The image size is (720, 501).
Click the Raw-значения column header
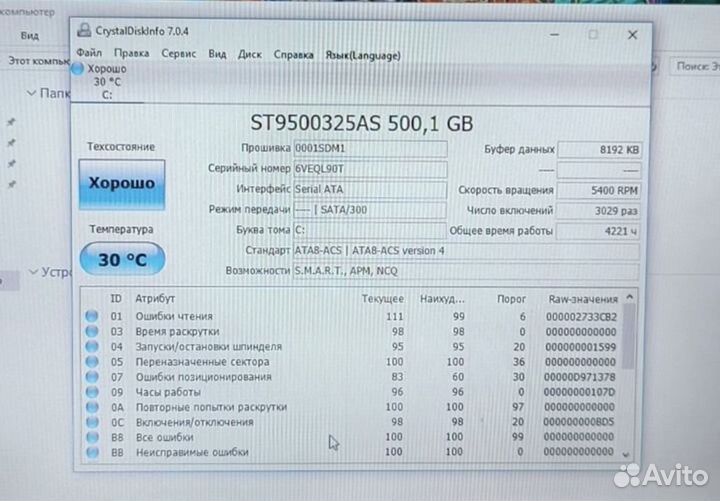tap(583, 299)
